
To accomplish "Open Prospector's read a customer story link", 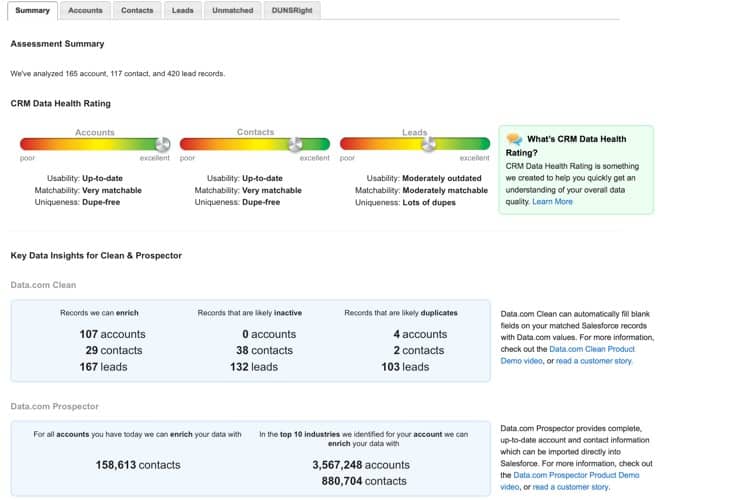I will click(x=571, y=487).
